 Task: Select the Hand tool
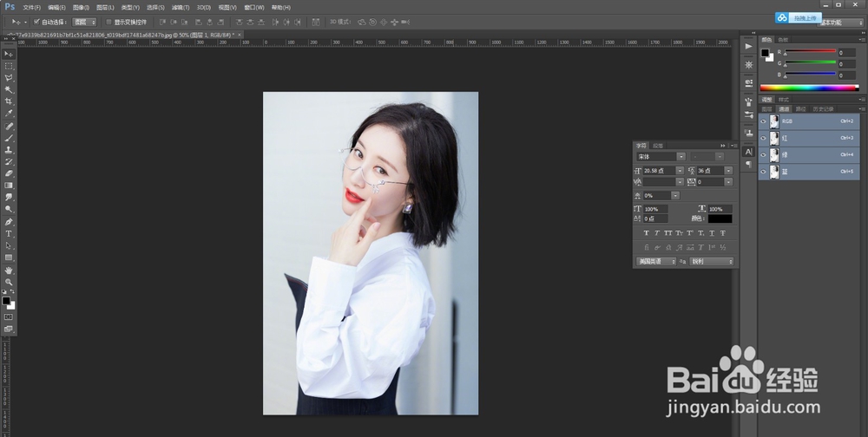coord(9,271)
